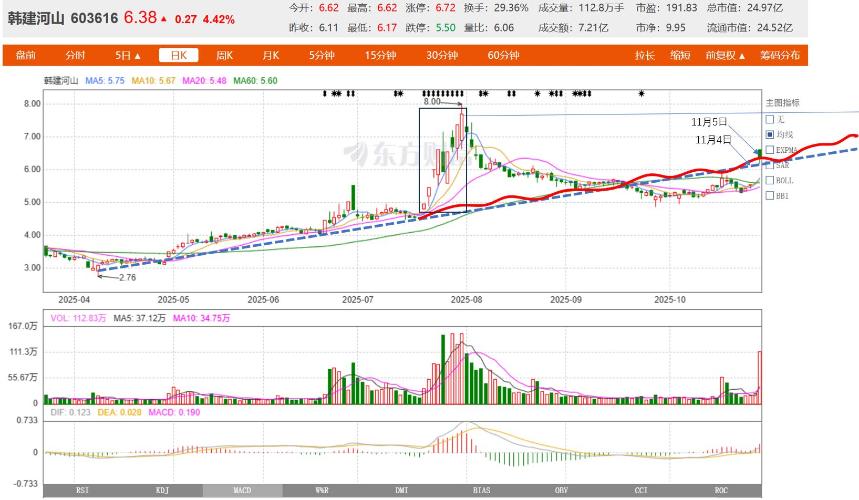Open the 筹码分布 chip distribution panel

click(780, 55)
